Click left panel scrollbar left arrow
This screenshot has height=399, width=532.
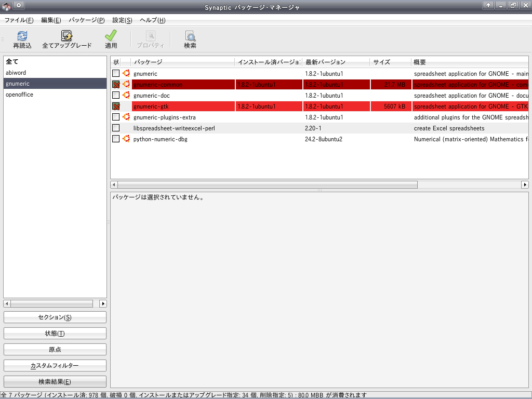point(7,303)
